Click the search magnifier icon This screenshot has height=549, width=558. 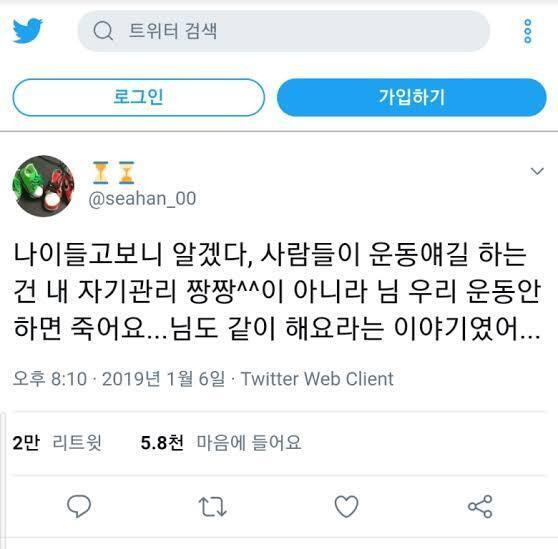click(103, 31)
